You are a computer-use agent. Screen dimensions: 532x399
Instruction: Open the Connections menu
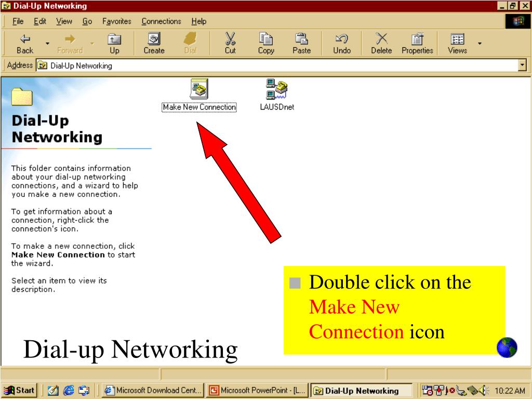(x=161, y=21)
